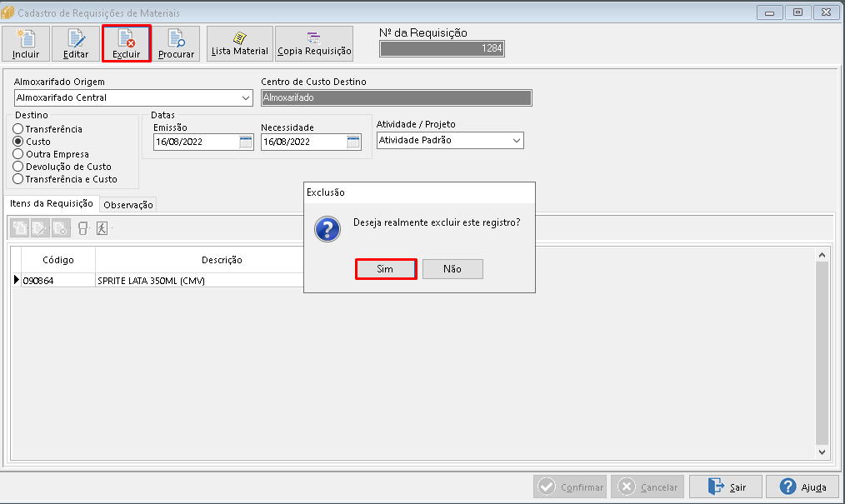The image size is (845, 504).
Task: Open Lista Material
Action: tap(239, 43)
